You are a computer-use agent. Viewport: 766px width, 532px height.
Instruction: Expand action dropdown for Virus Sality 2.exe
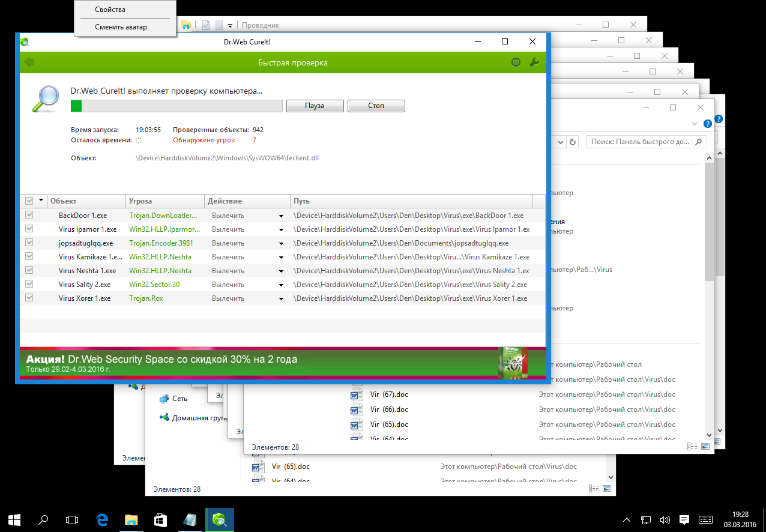coord(280,285)
